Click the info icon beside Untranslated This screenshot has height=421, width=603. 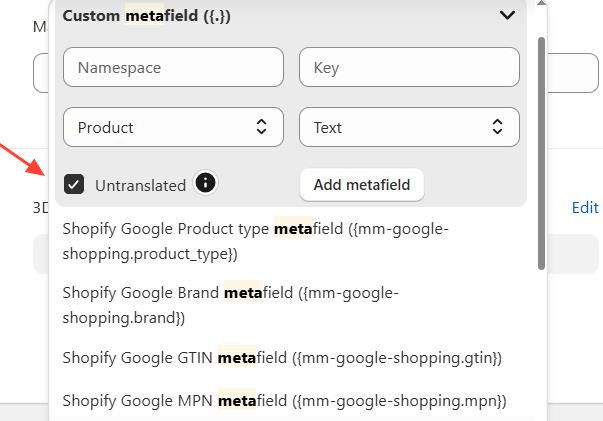(x=205, y=183)
